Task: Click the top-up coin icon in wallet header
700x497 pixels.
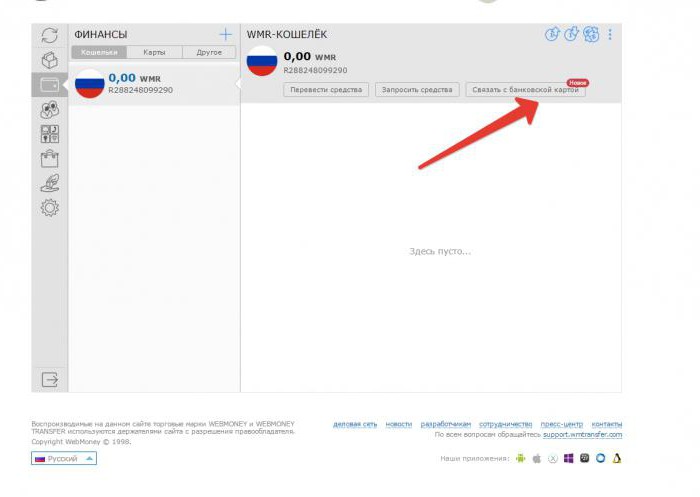Action: [552, 34]
